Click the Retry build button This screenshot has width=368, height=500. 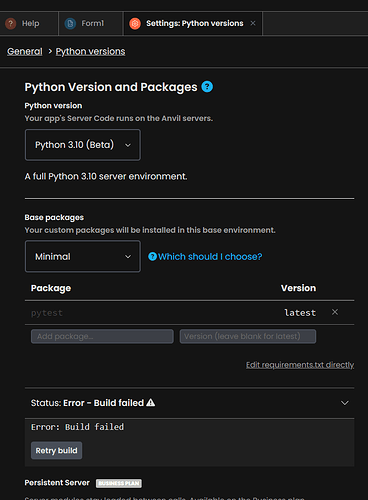(x=56, y=451)
